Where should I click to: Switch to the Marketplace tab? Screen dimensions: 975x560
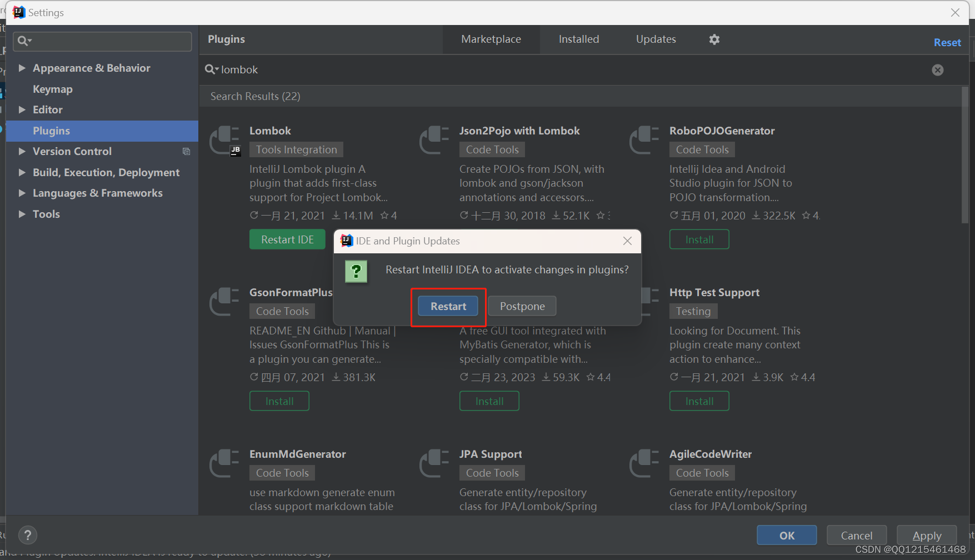[491, 39]
